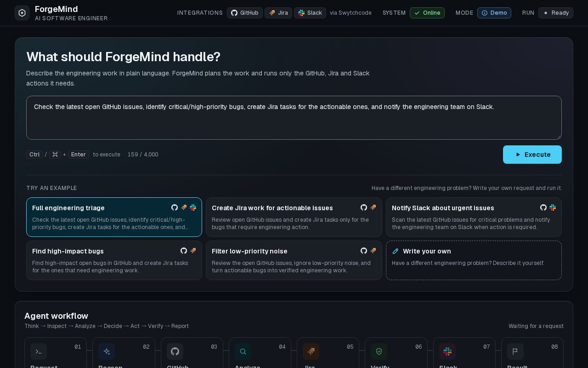Viewport: 588px width, 368px height.
Task: Click the "Waiting for a request" status text
Action: [536, 326]
